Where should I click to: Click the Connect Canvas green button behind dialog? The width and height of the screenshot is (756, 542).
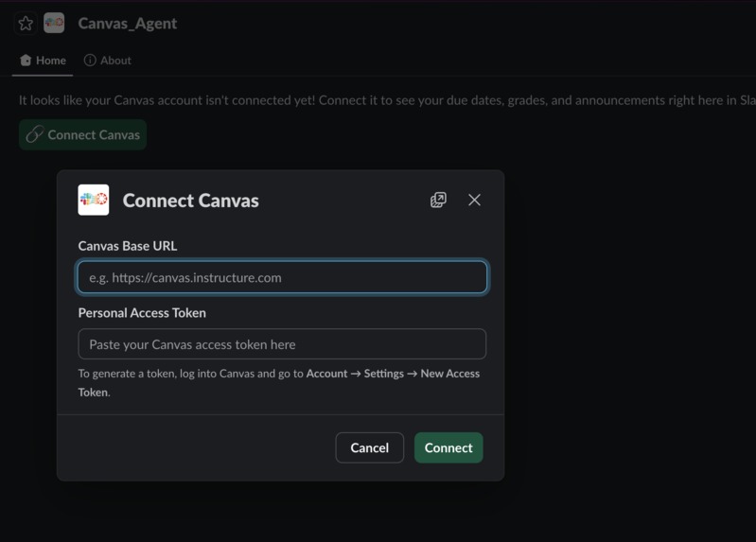[x=82, y=134]
